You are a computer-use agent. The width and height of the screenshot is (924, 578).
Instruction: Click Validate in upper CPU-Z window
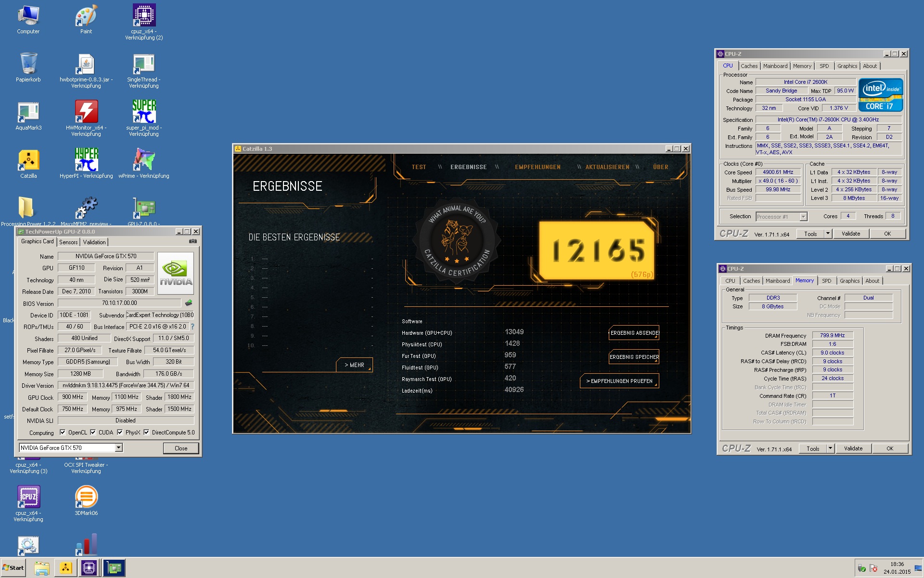pyautogui.click(x=851, y=234)
